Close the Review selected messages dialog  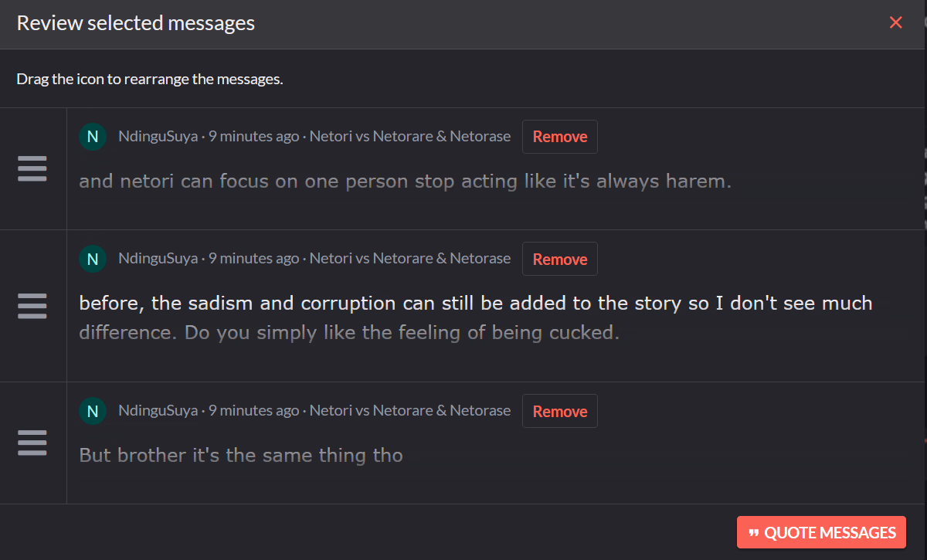pos(895,23)
